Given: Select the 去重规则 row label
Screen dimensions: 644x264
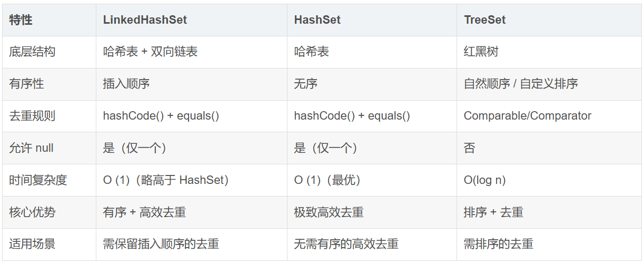Looking at the screenshot, I should pos(32,116).
